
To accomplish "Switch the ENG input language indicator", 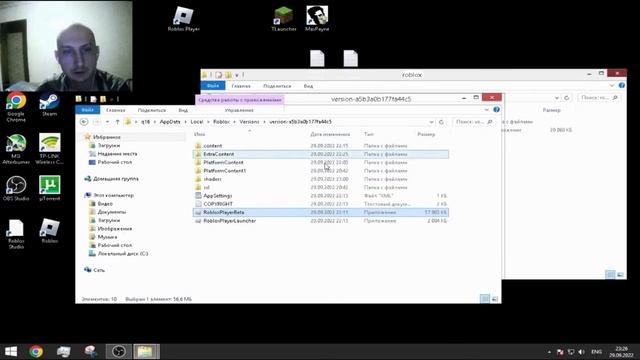I will pyautogui.click(x=596, y=352).
